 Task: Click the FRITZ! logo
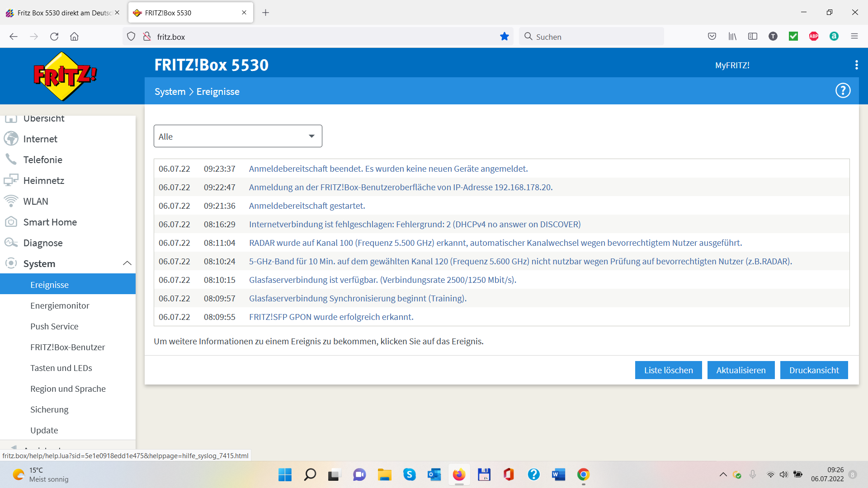coord(66,76)
